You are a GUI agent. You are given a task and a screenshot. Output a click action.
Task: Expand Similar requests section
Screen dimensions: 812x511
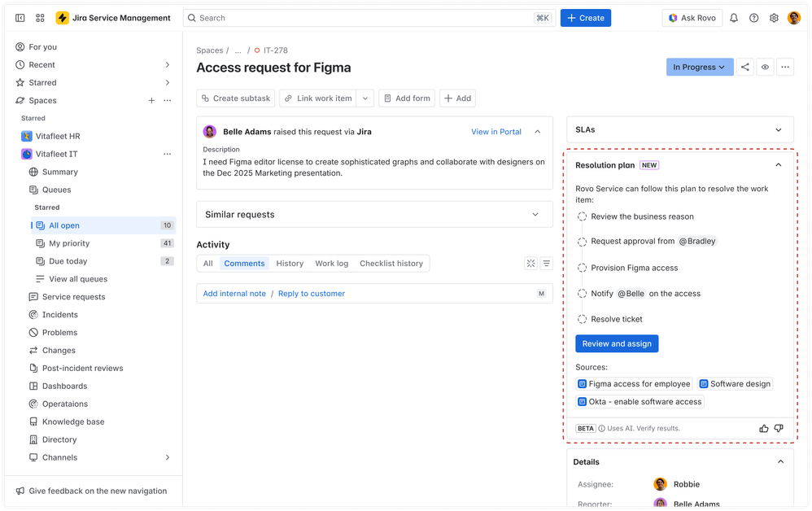pyautogui.click(x=535, y=214)
